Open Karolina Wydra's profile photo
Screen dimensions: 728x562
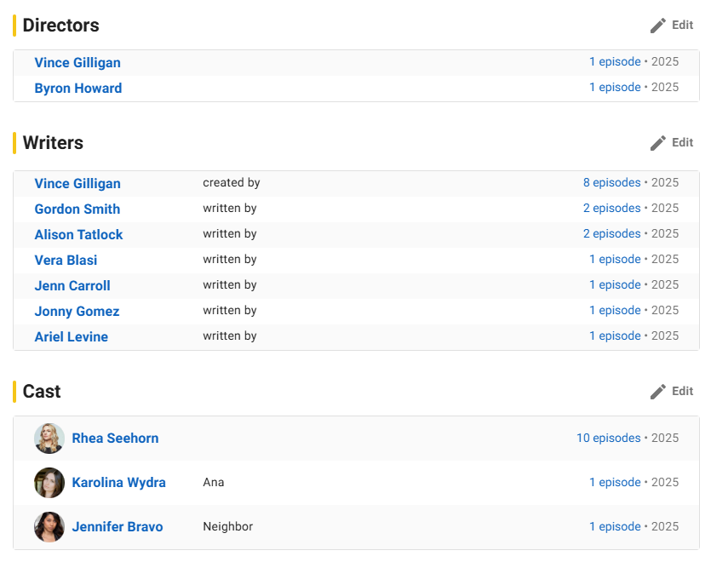click(49, 483)
